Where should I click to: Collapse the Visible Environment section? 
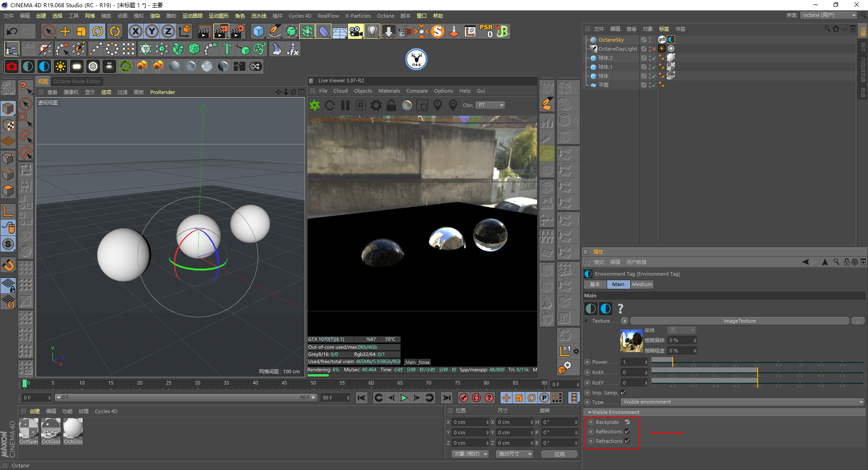pos(590,412)
